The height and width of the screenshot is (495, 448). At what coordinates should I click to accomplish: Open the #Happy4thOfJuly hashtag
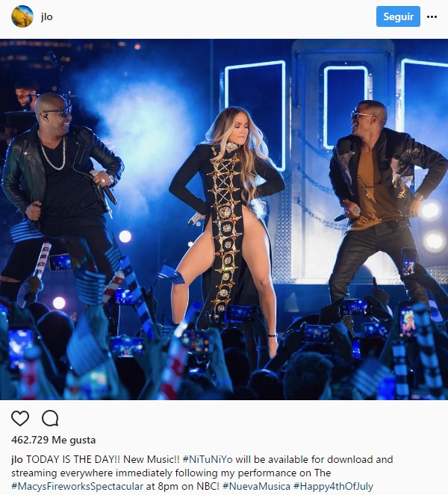(334, 486)
